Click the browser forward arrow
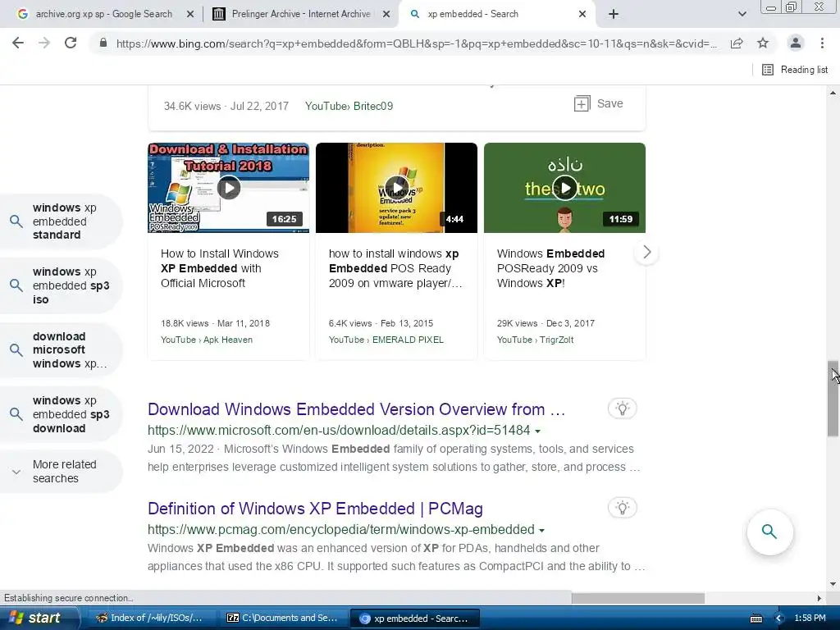The height and width of the screenshot is (630, 840). (44, 43)
